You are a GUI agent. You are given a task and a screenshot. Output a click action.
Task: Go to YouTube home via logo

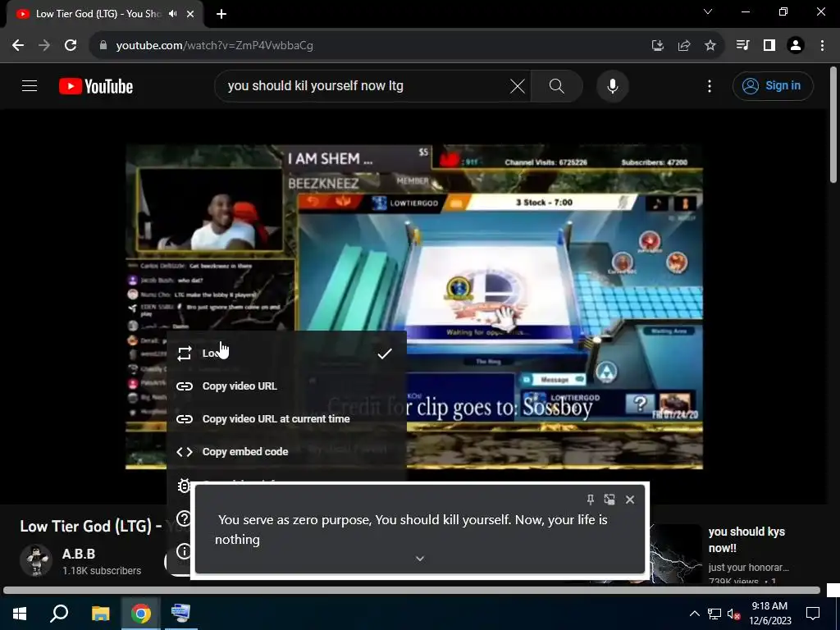(x=96, y=86)
